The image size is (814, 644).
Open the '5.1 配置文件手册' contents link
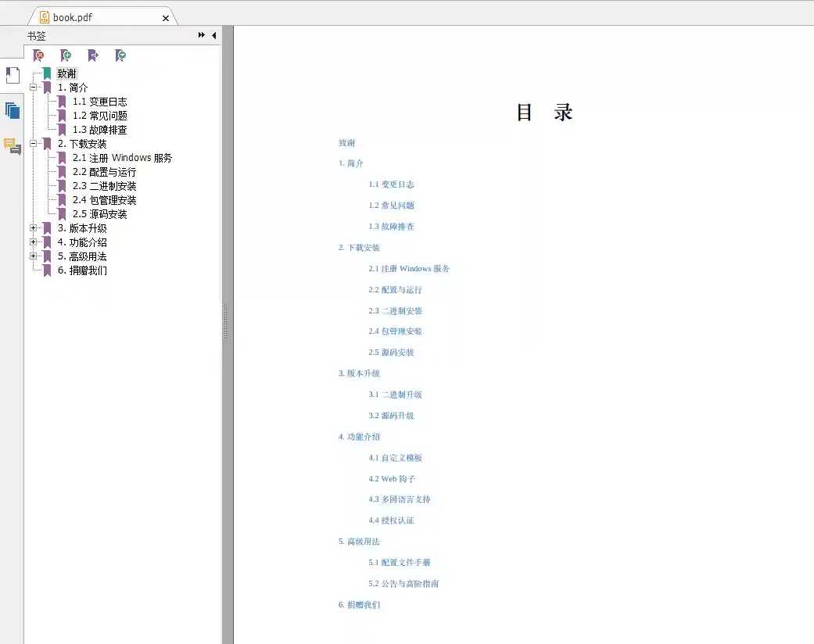pos(400,562)
